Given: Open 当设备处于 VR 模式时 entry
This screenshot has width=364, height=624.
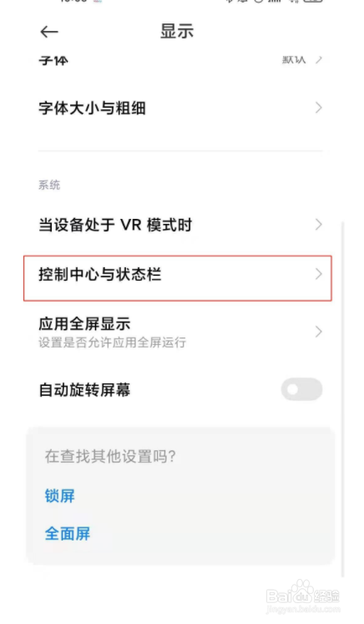Looking at the screenshot, I should 179,225.
